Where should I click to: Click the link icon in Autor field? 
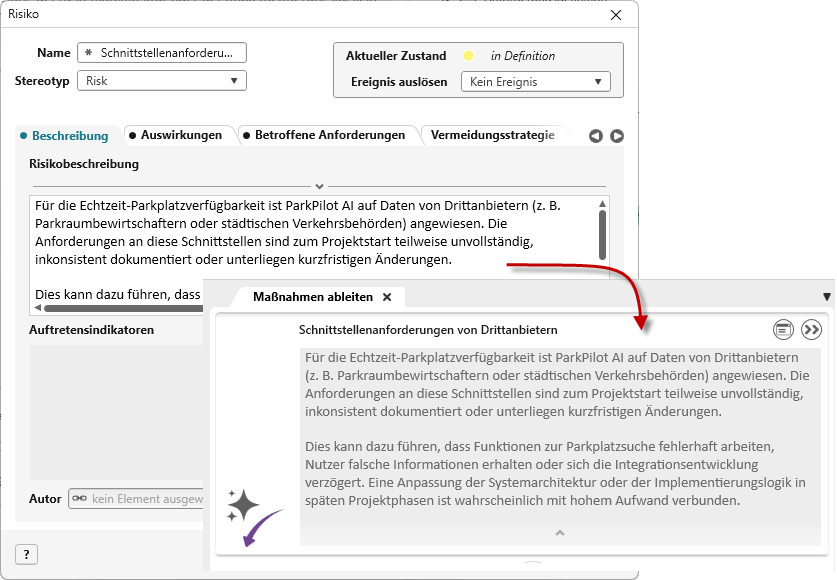[x=79, y=498]
